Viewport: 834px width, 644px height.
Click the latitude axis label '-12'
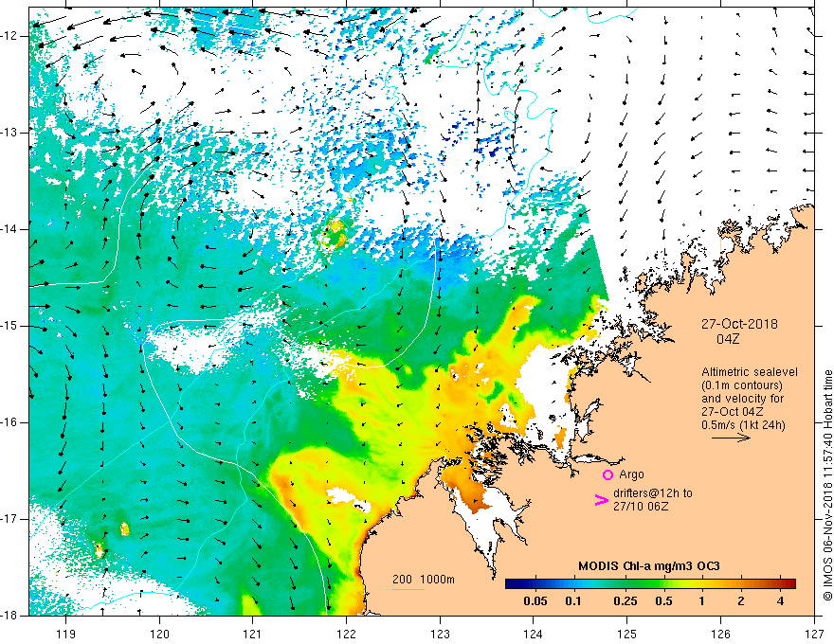point(11,36)
